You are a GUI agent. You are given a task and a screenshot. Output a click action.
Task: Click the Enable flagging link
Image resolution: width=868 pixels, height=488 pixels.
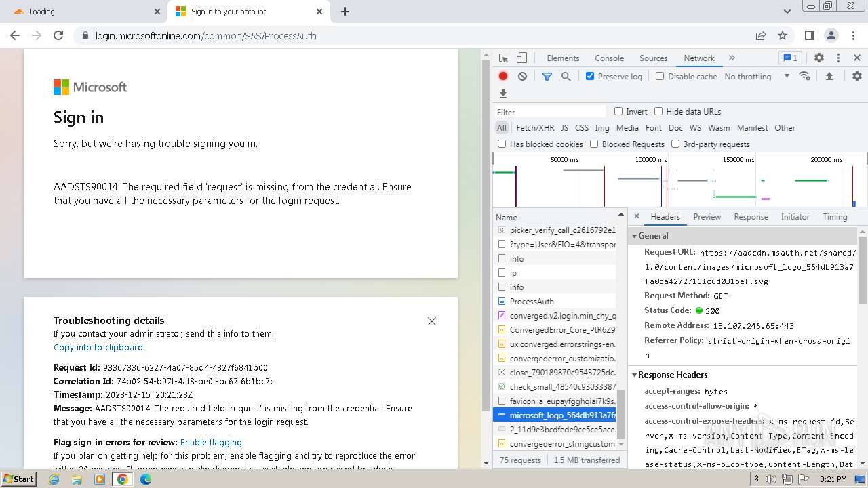tap(211, 442)
